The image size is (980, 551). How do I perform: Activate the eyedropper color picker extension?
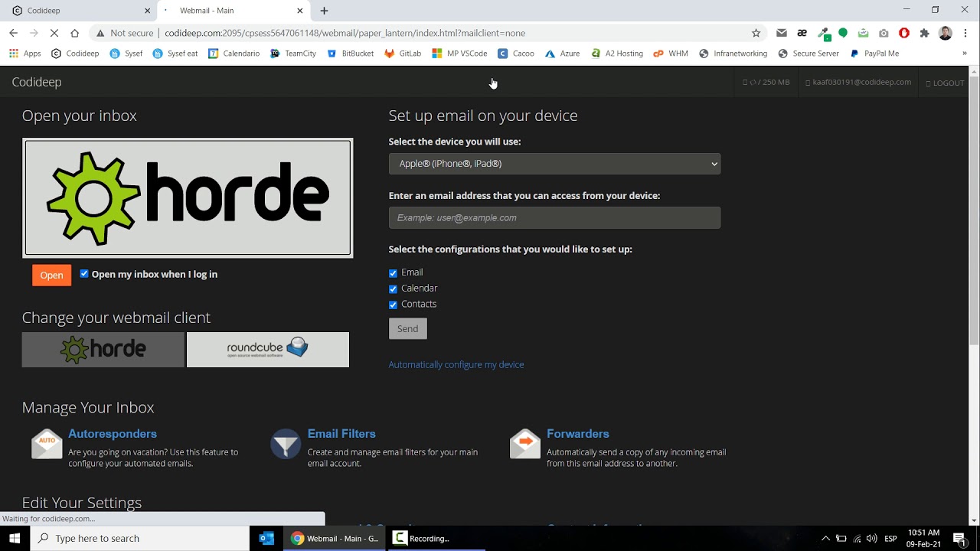(x=823, y=33)
